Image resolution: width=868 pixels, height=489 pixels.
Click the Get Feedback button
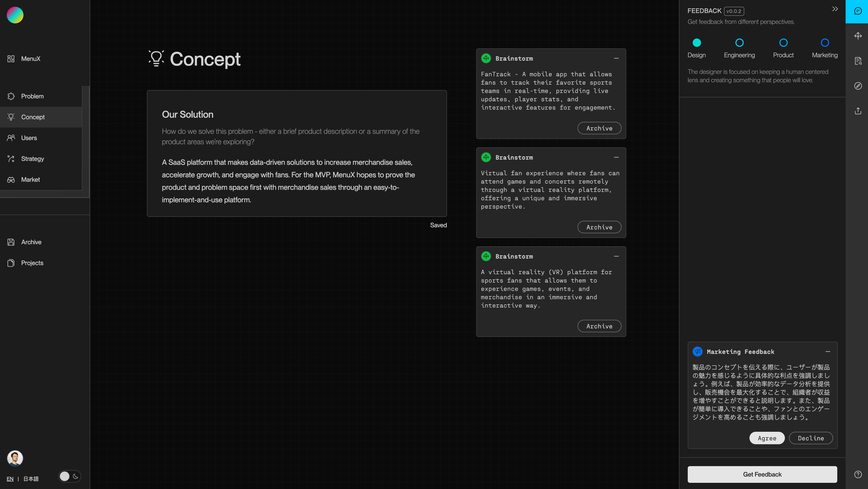[762, 474]
